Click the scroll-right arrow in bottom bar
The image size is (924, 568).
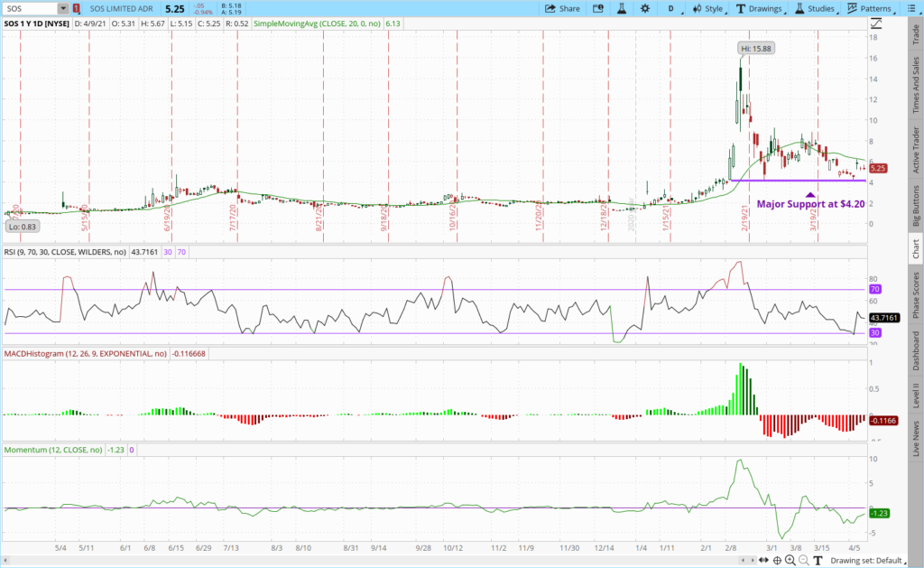click(x=753, y=561)
